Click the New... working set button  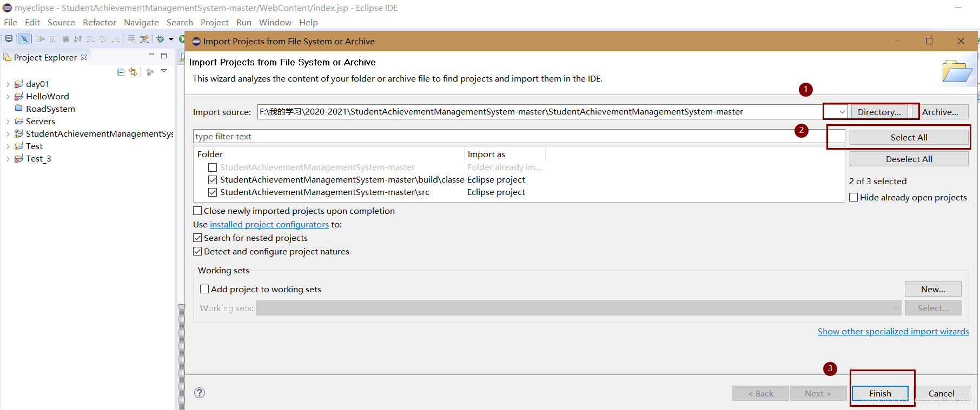(x=933, y=289)
